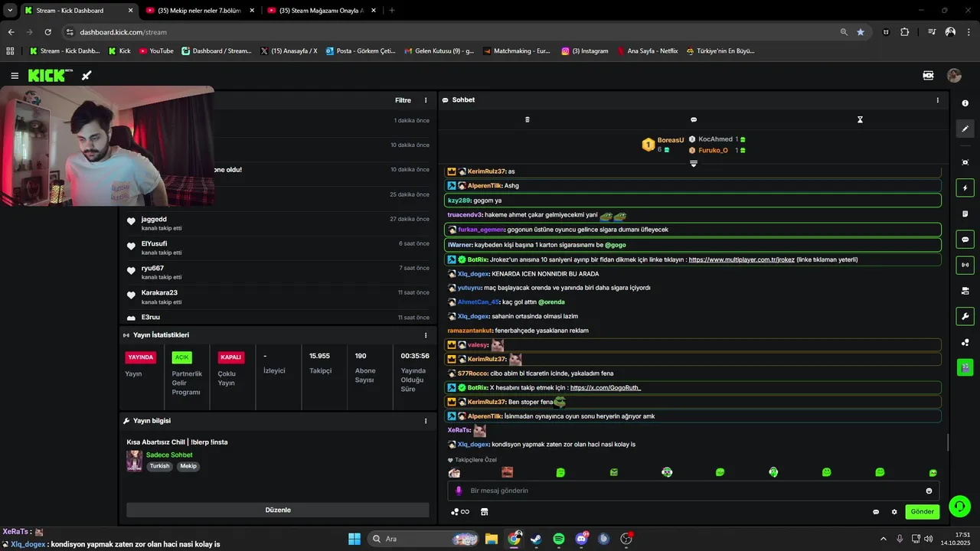This screenshot has height=551, width=980.
Task: Click the hourglass icon in chat toolbar
Action: 860,119
